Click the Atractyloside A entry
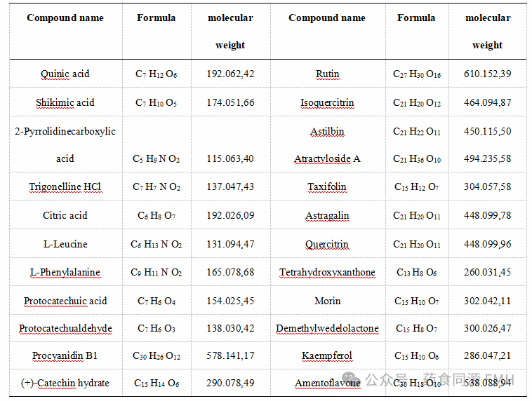The image size is (532, 401). click(327, 159)
